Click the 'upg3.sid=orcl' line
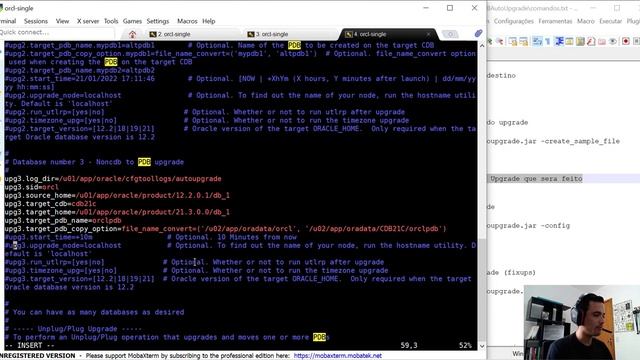The image size is (640, 360). pos(31,187)
